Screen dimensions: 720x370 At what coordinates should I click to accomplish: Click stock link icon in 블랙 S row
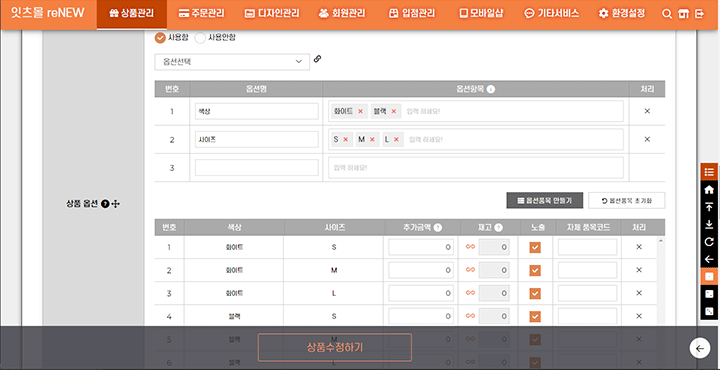click(x=470, y=316)
